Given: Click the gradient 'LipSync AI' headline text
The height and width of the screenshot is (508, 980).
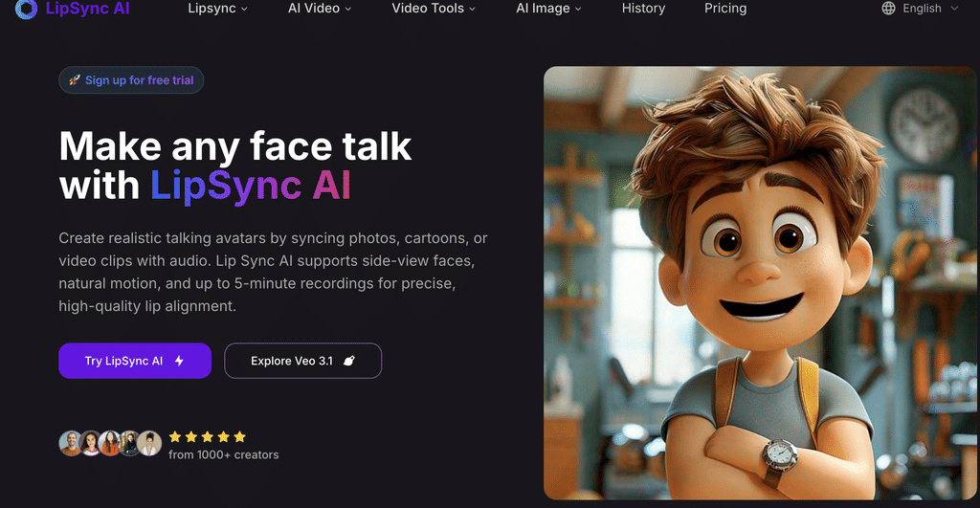Looking at the screenshot, I should [251, 187].
